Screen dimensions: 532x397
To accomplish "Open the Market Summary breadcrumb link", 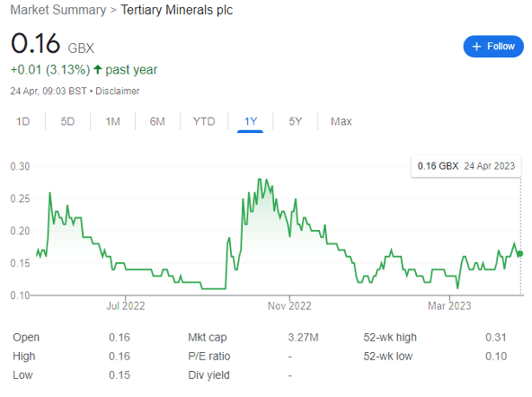I will 58,10.
